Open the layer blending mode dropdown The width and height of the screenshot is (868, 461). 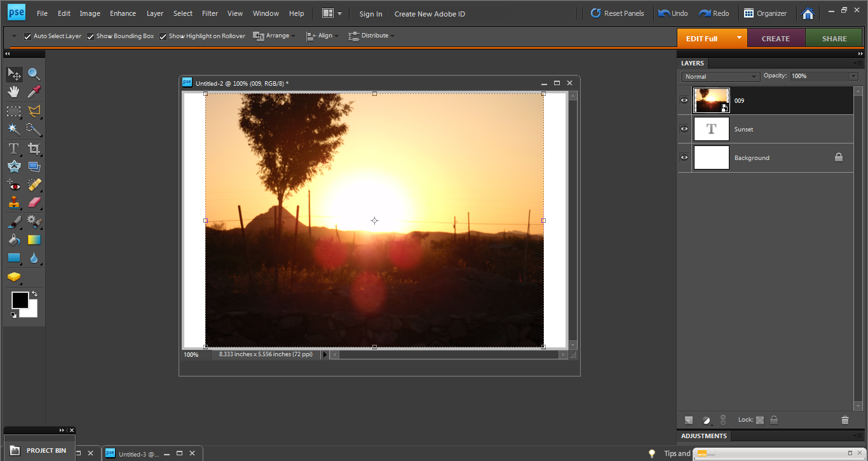pos(720,76)
